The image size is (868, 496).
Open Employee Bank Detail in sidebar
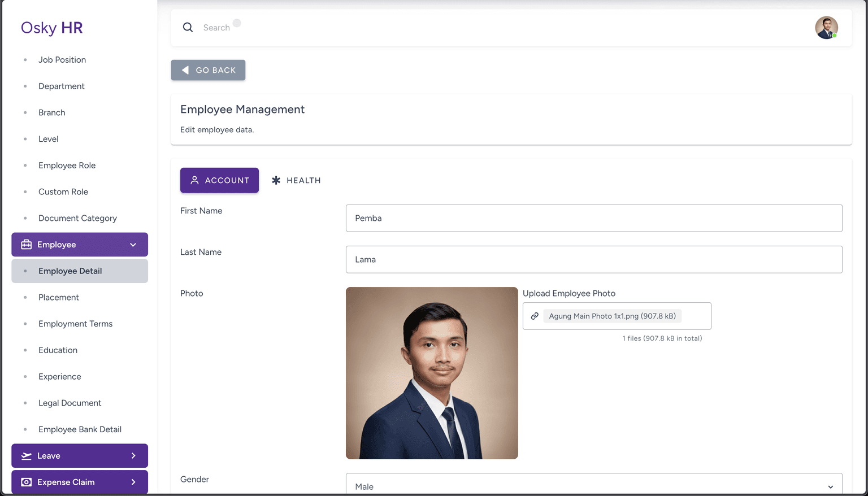tap(80, 429)
